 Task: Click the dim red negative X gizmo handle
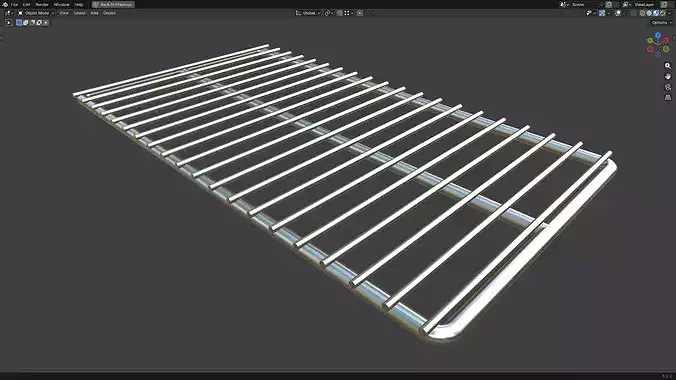coord(650,49)
